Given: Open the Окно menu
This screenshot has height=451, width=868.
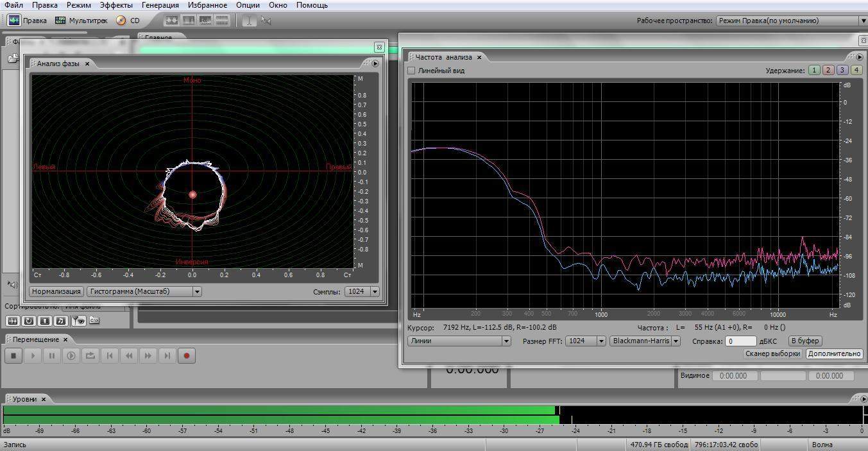Looking at the screenshot, I should coord(278,5).
